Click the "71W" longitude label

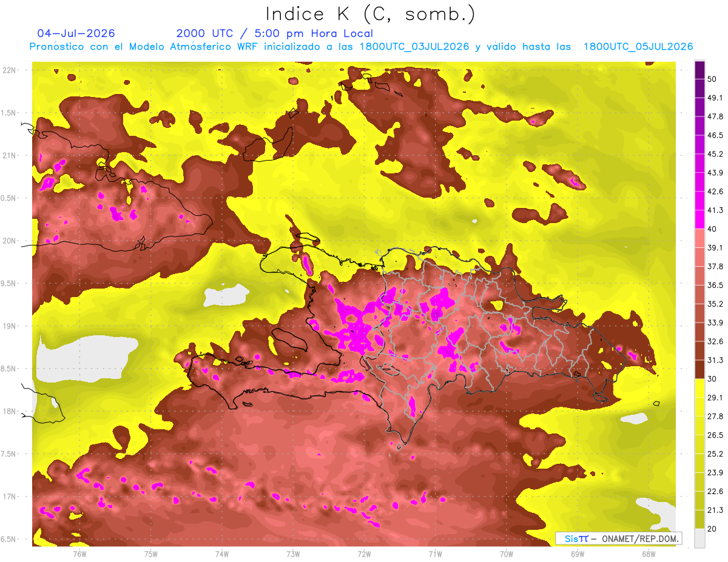[x=435, y=554]
